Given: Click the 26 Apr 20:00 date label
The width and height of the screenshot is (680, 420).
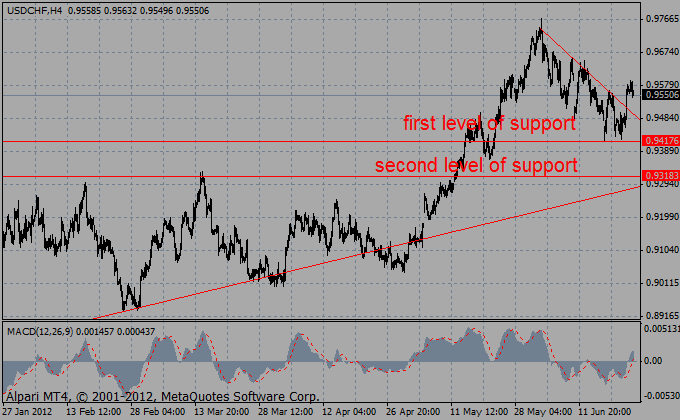Looking at the screenshot, I should coord(414,411).
